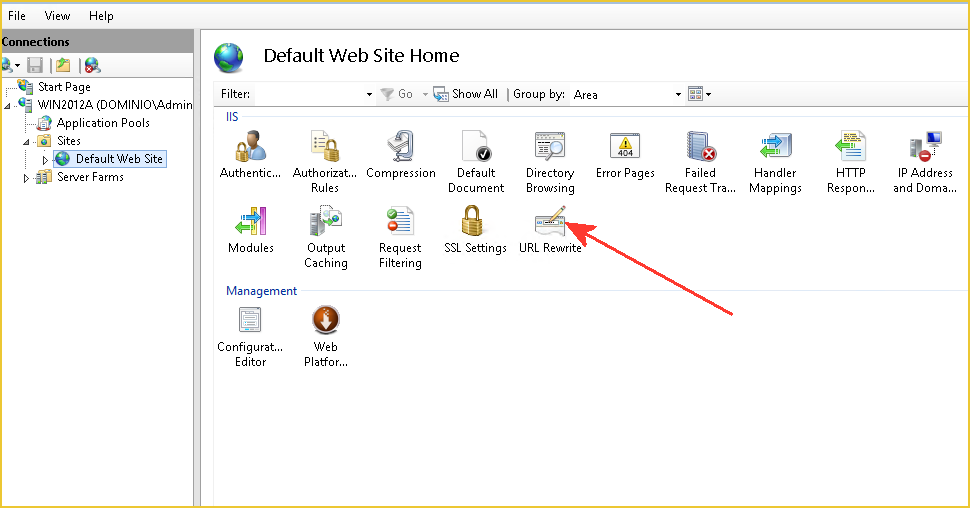970x508 pixels.
Task: Open the Group by Area dropdown
Action: (x=678, y=94)
